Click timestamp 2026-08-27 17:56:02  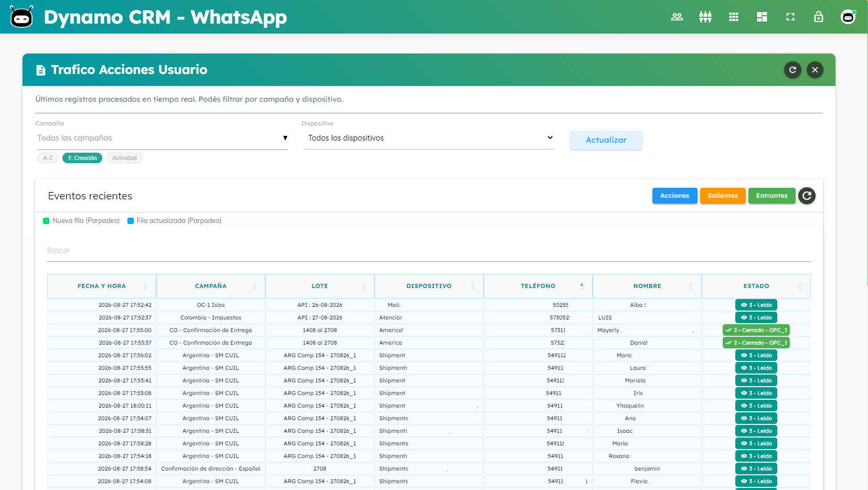(x=125, y=355)
